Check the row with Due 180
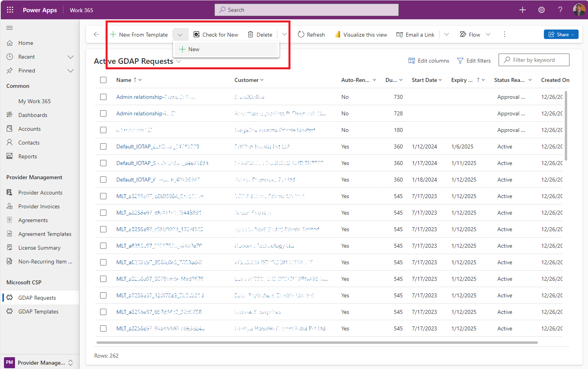Viewport: 588px width, 369px height. pos(103,130)
